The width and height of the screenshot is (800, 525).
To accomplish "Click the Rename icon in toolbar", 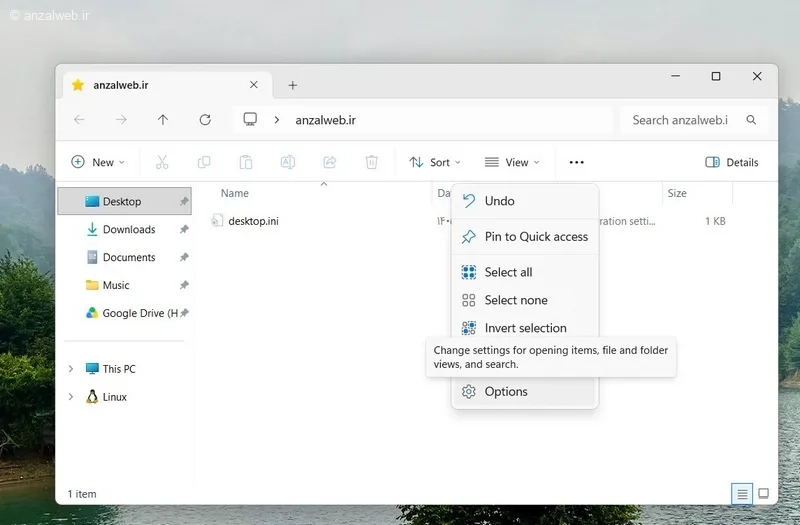I will tap(288, 162).
